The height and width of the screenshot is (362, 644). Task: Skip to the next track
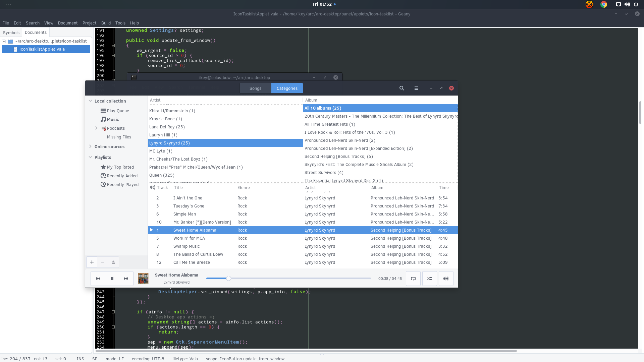[126, 279]
